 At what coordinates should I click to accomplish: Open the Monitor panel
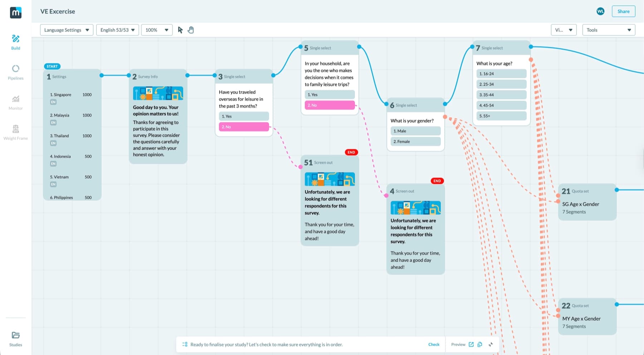pos(15,102)
